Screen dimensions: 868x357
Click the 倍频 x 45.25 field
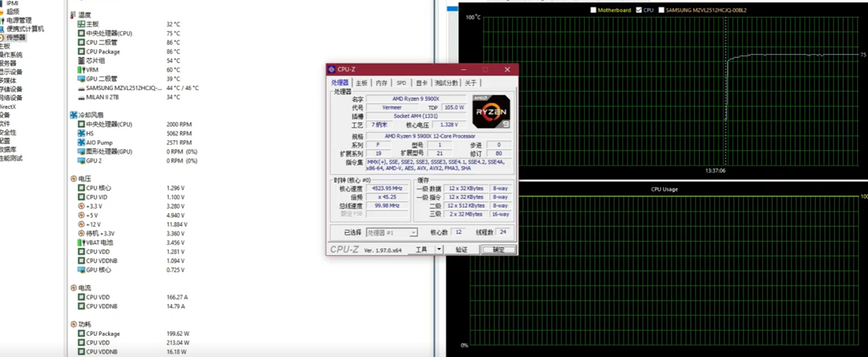pos(388,197)
